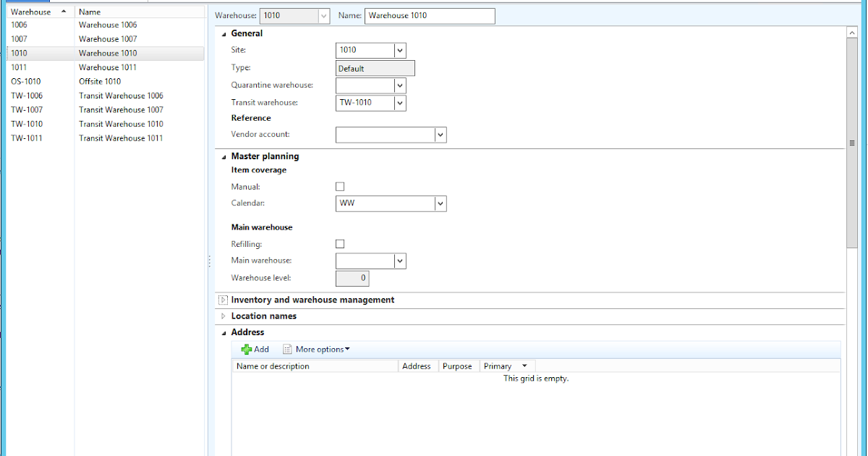The height and width of the screenshot is (456, 868).
Task: Click inside the Name input field
Action: [430, 16]
